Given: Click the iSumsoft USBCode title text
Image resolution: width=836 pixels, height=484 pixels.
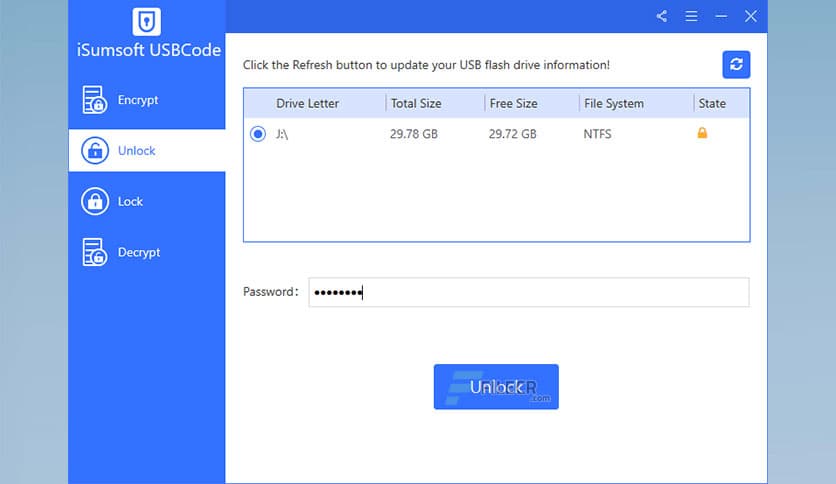Looking at the screenshot, I should pos(149,50).
